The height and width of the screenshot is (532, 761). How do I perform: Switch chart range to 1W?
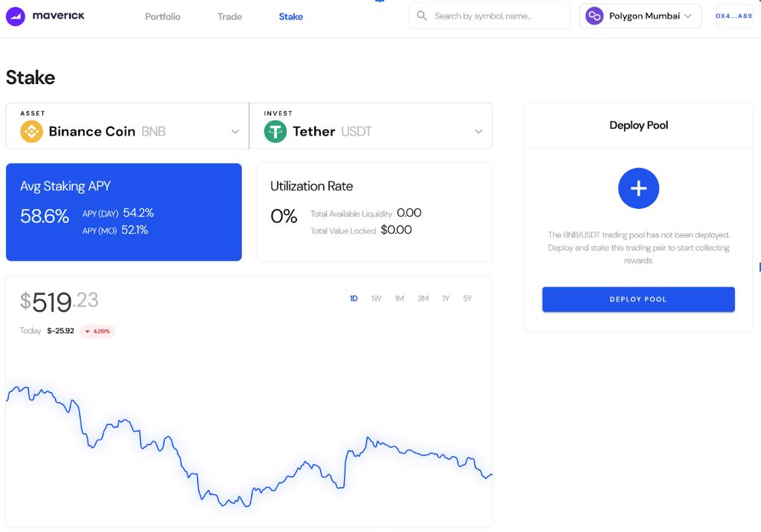click(376, 298)
